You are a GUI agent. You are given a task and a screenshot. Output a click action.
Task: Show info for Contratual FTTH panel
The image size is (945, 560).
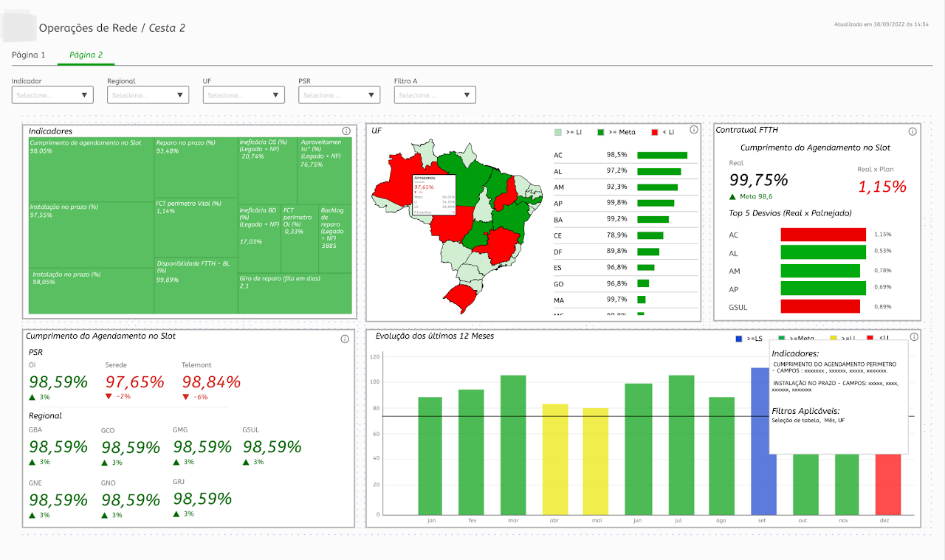(913, 131)
